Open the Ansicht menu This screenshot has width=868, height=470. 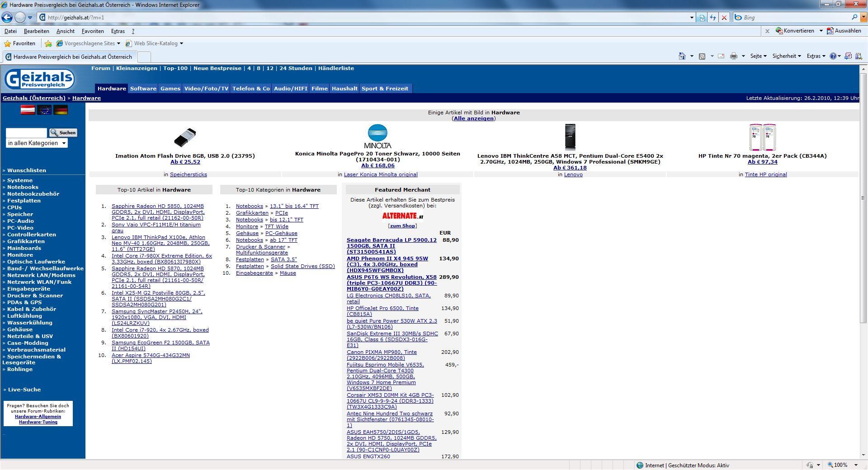pos(66,31)
